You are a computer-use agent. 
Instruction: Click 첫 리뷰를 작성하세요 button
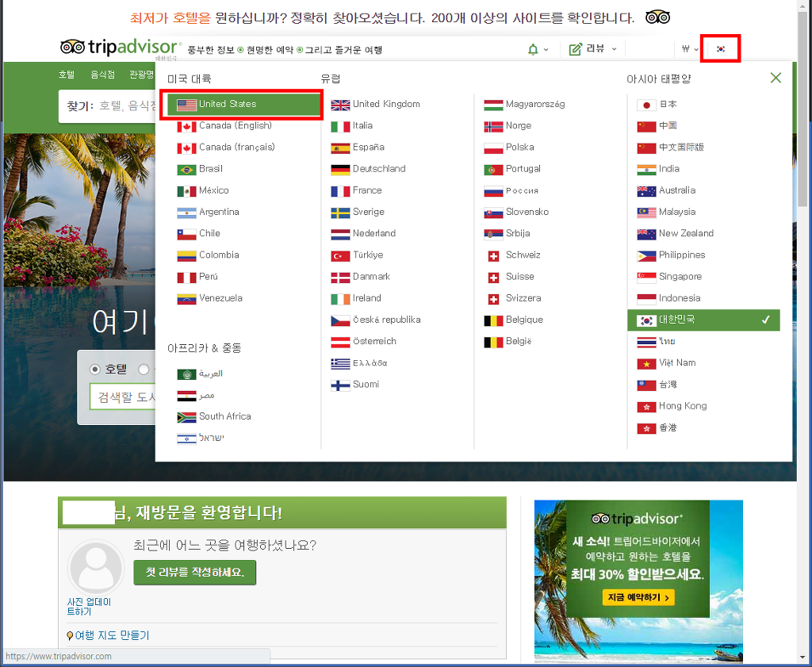(x=195, y=573)
